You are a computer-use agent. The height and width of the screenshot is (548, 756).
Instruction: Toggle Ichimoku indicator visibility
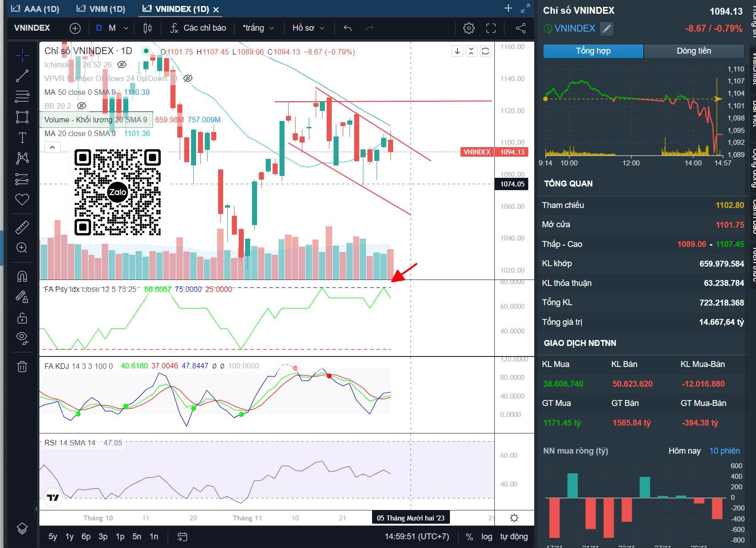(122, 65)
